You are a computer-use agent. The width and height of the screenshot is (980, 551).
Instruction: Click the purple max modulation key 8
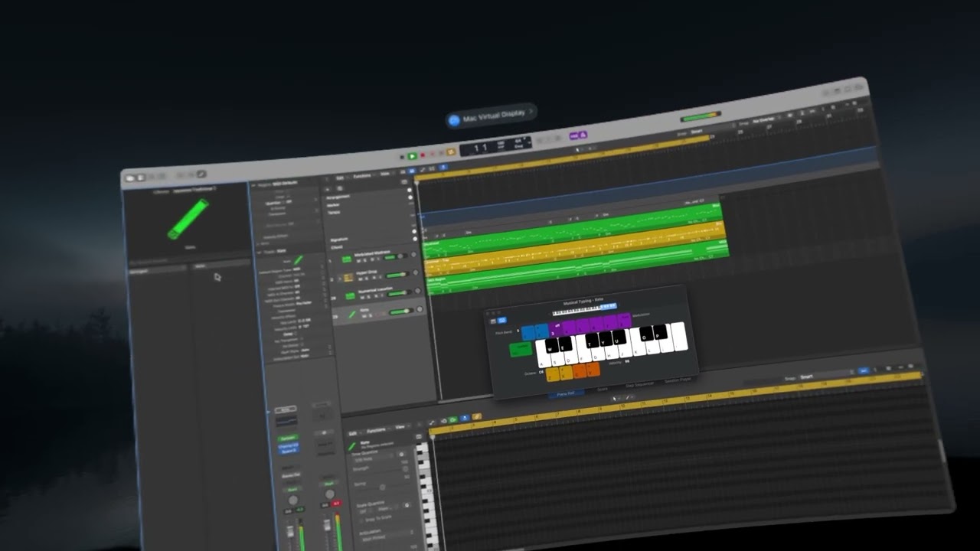[x=624, y=320]
